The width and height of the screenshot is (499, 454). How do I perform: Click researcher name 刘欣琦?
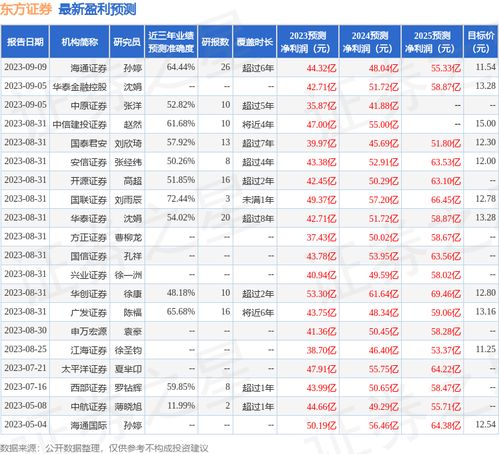point(128,143)
